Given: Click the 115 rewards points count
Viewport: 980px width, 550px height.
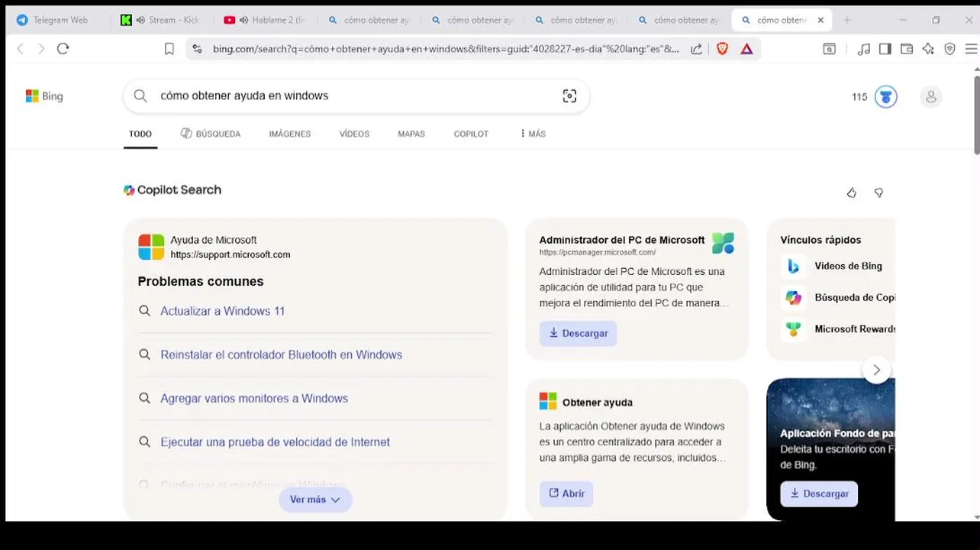Looking at the screenshot, I should (x=859, y=97).
